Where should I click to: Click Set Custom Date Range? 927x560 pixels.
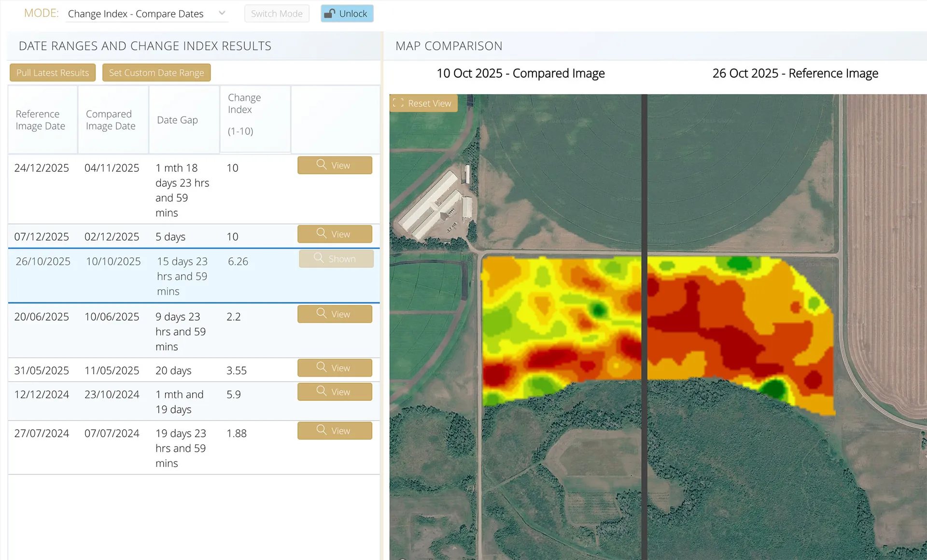(x=156, y=72)
